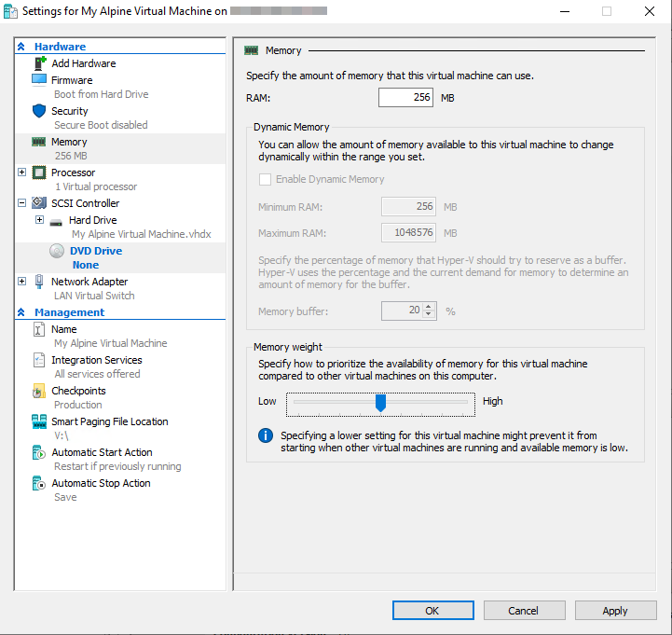The height and width of the screenshot is (635, 672).
Task: Collapse the SCSI Controller tree node
Action: click(22, 203)
